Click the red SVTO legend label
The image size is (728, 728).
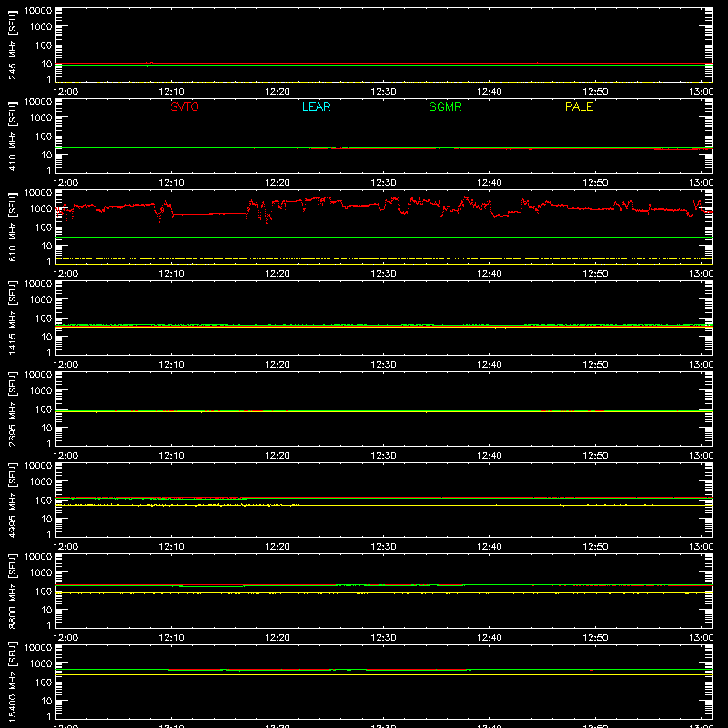[x=185, y=106]
